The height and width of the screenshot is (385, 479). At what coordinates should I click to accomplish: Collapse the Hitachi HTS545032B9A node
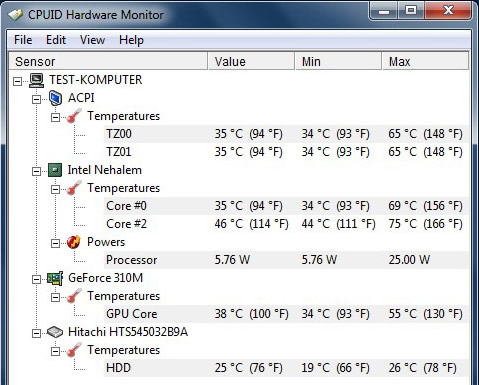click(36, 333)
